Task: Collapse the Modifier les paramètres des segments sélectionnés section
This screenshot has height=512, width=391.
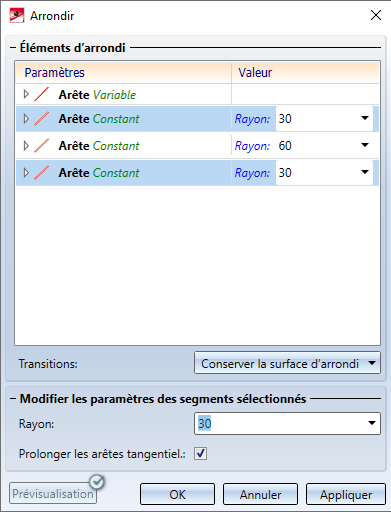Action: (13, 399)
